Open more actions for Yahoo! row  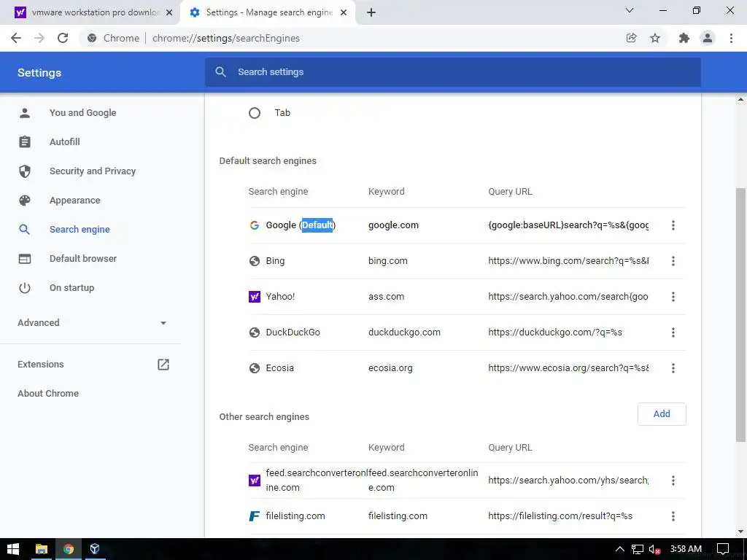point(673,297)
